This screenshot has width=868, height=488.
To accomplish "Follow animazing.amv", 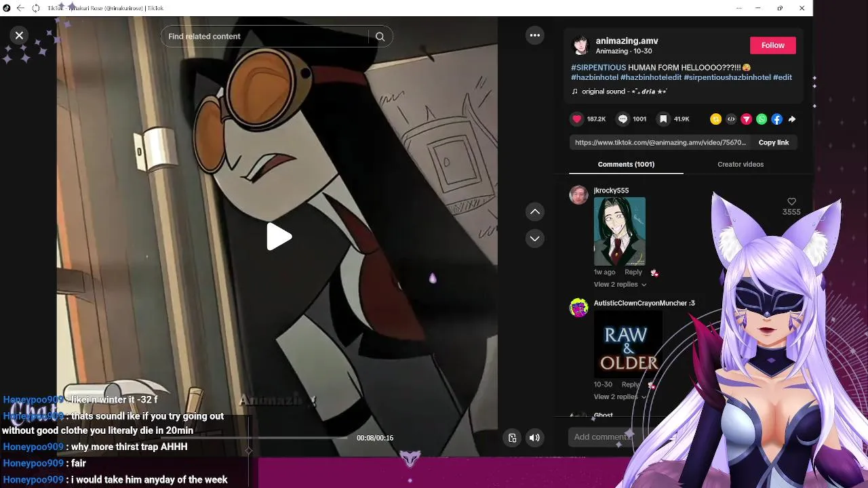I will (x=772, y=45).
